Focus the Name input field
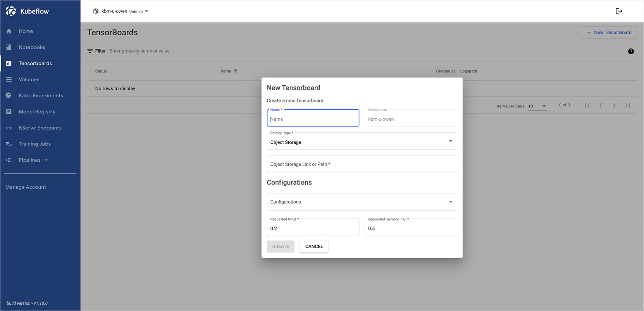Viewport: 644px width, 311px height. click(x=313, y=118)
